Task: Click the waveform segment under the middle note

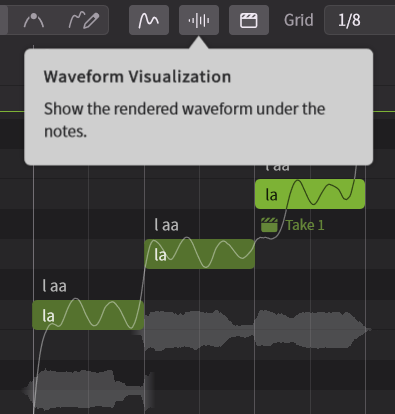Action: click(x=199, y=330)
